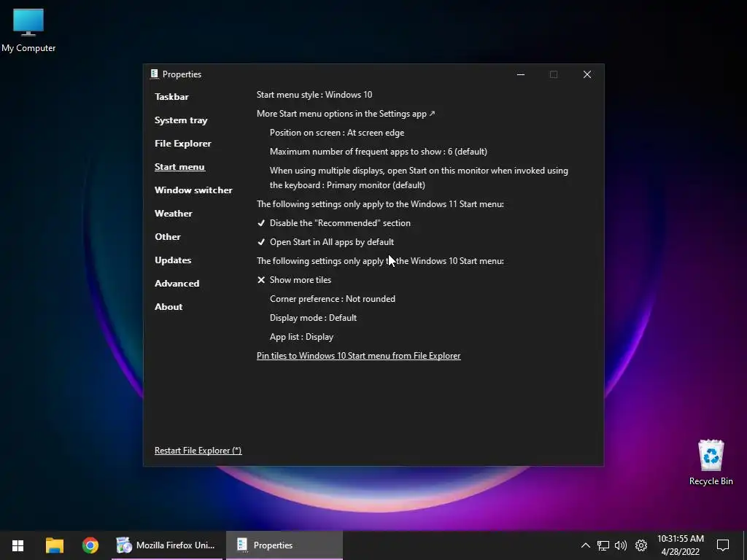Change Position on screen: At screen edge
The width and height of the screenshot is (747, 560).
337,133
